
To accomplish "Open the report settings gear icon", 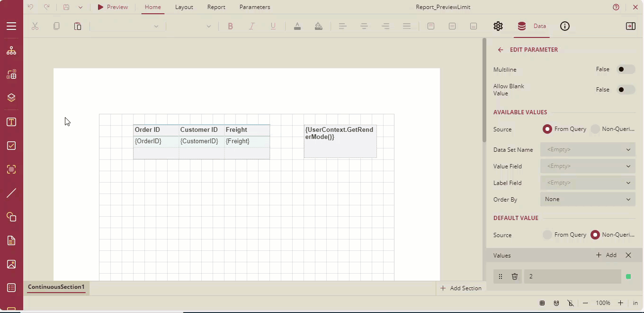I will pos(498,26).
